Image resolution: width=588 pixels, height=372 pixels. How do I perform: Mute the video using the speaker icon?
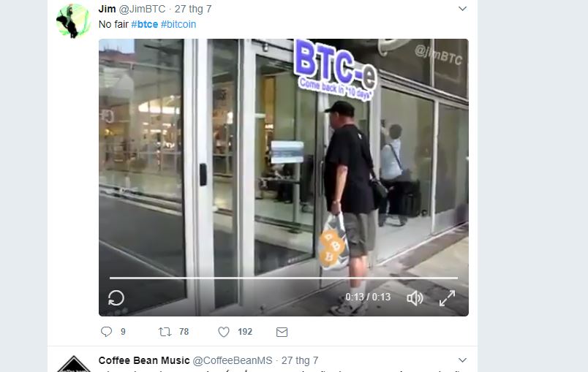tap(415, 298)
